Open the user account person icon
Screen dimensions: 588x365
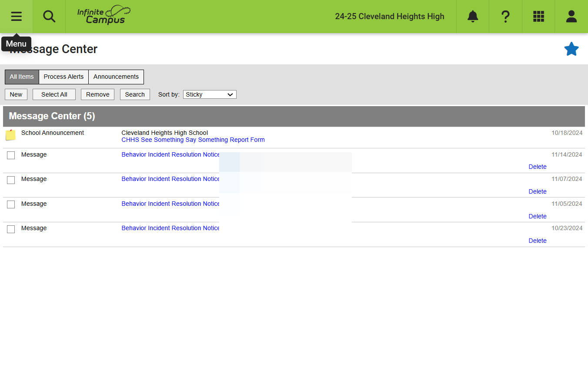571,17
